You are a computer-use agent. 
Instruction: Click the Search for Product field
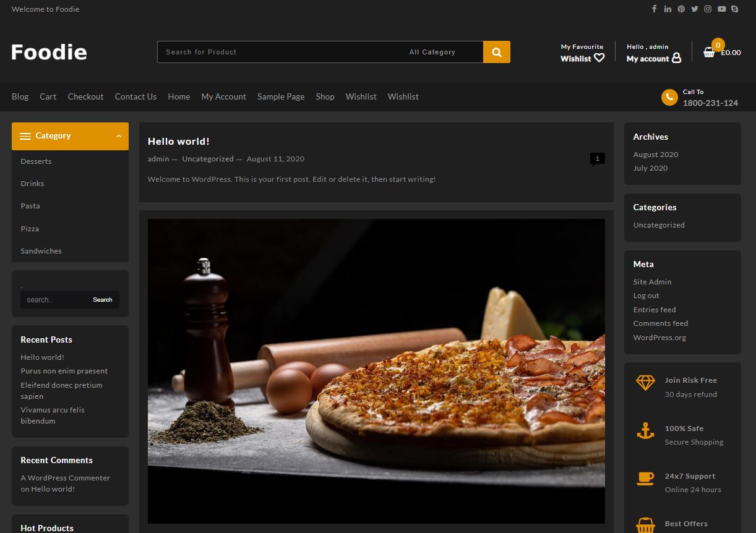278,52
